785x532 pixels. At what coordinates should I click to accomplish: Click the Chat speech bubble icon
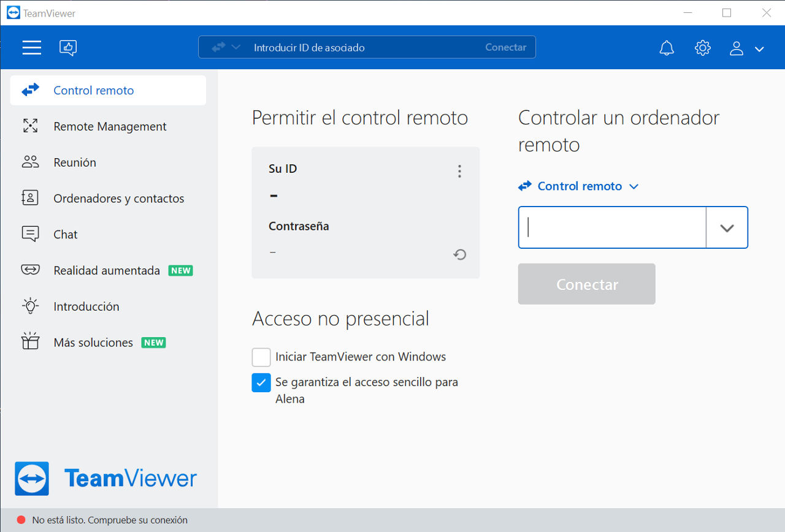coord(30,234)
